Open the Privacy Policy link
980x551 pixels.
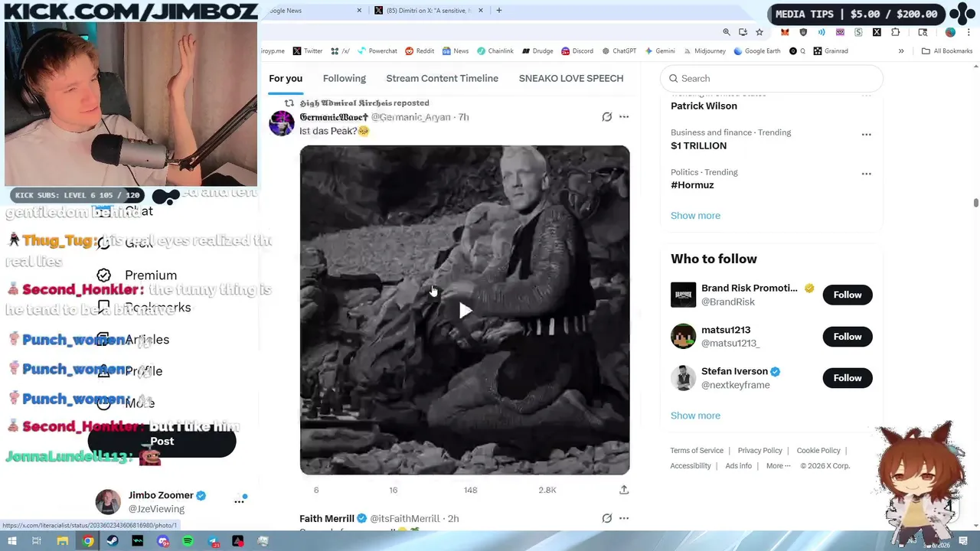click(x=759, y=451)
